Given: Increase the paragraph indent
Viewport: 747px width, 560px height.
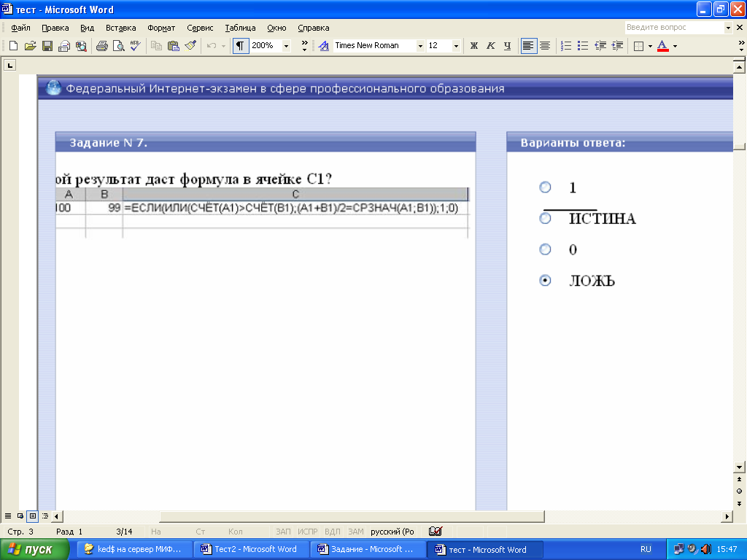Looking at the screenshot, I should pos(617,46).
